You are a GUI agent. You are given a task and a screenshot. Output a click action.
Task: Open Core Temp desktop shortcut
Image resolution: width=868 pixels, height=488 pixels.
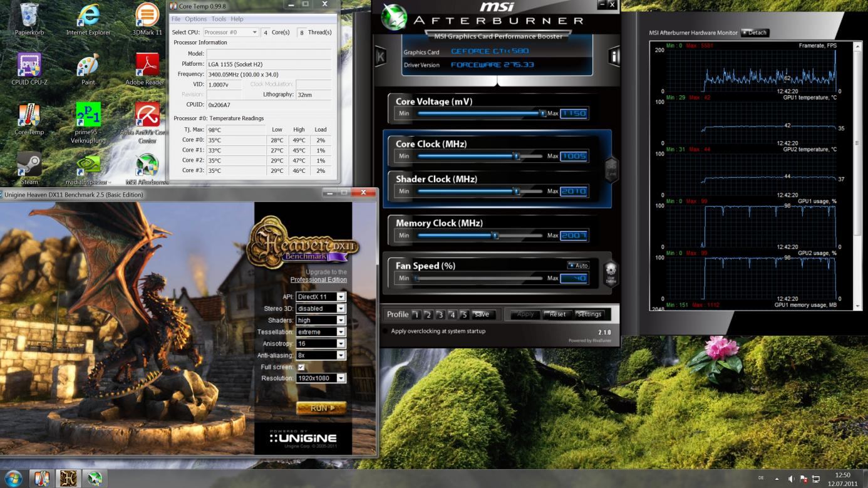pos(29,120)
